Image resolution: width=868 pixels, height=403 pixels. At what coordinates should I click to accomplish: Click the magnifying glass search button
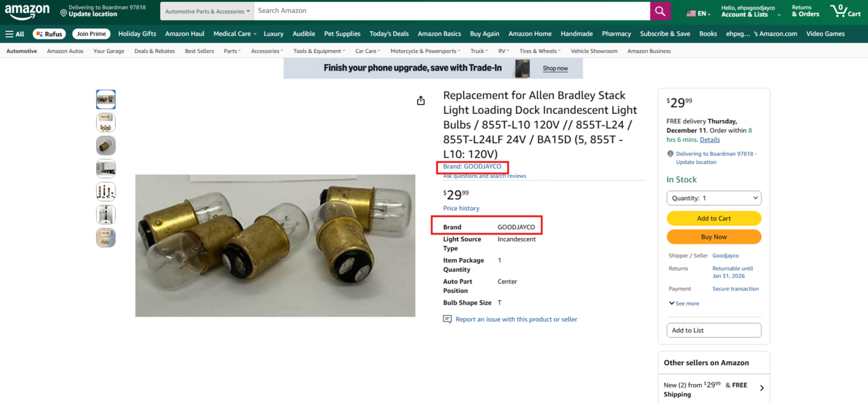(x=660, y=11)
